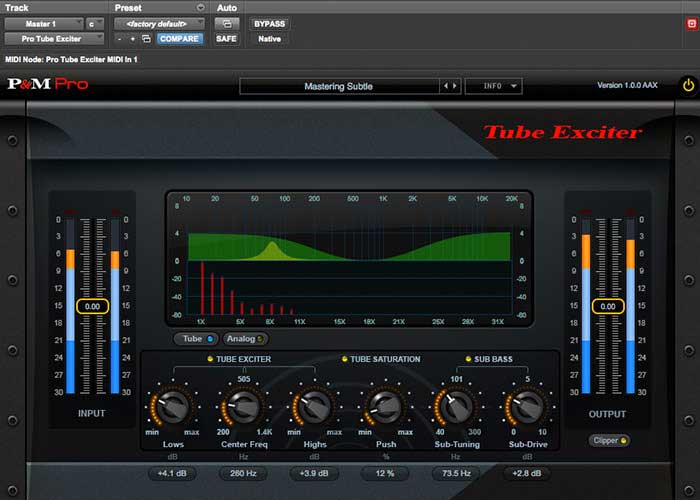Toggle the COMPARE button
Screen dimensions: 700x500
(x=179, y=39)
